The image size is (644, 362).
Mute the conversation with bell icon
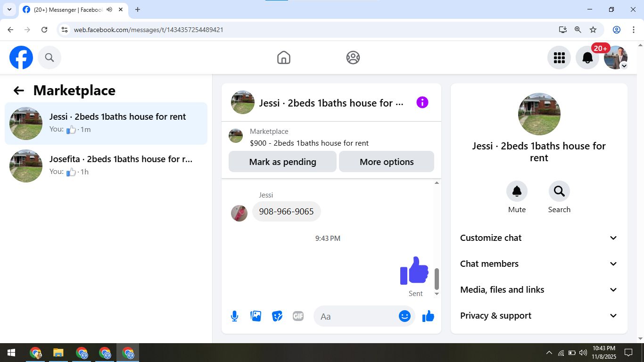point(517,191)
